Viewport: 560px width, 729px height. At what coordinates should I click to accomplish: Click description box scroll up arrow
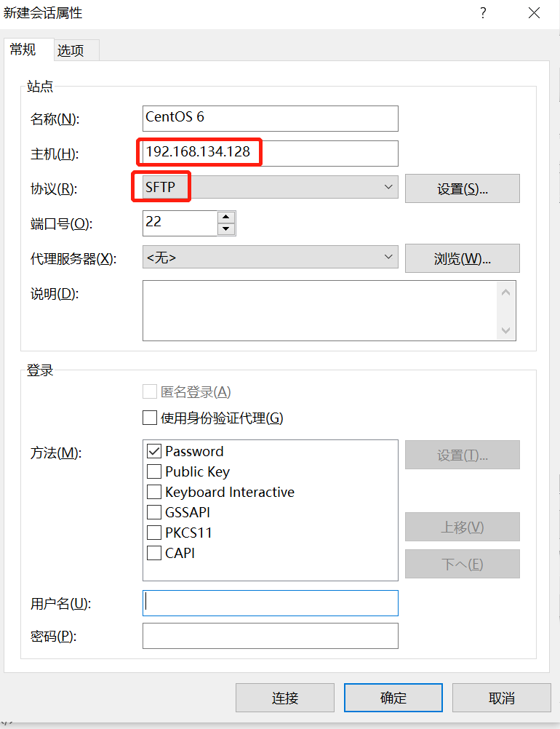[506, 292]
